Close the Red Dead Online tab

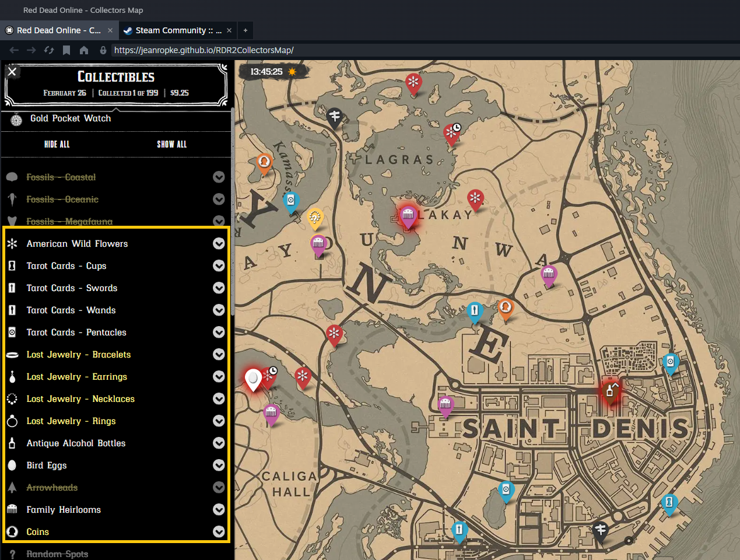110,30
